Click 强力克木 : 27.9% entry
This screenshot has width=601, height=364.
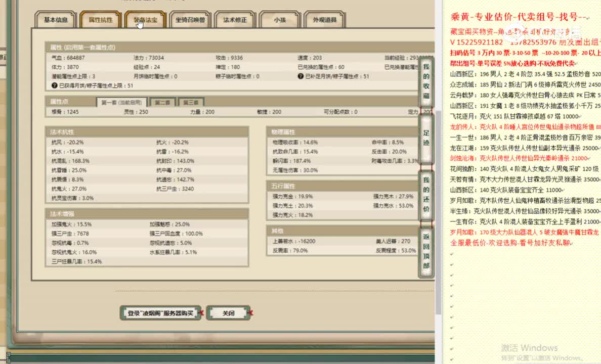pyautogui.click(x=393, y=196)
